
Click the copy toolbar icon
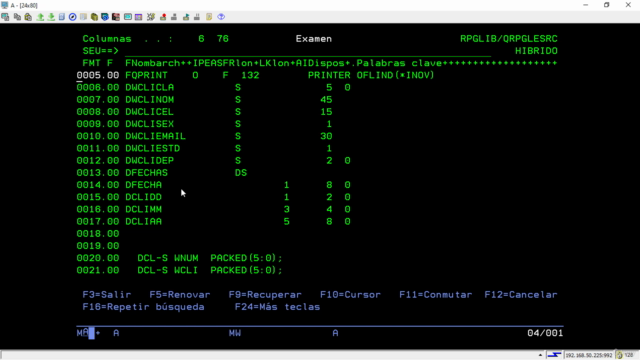[17, 17]
